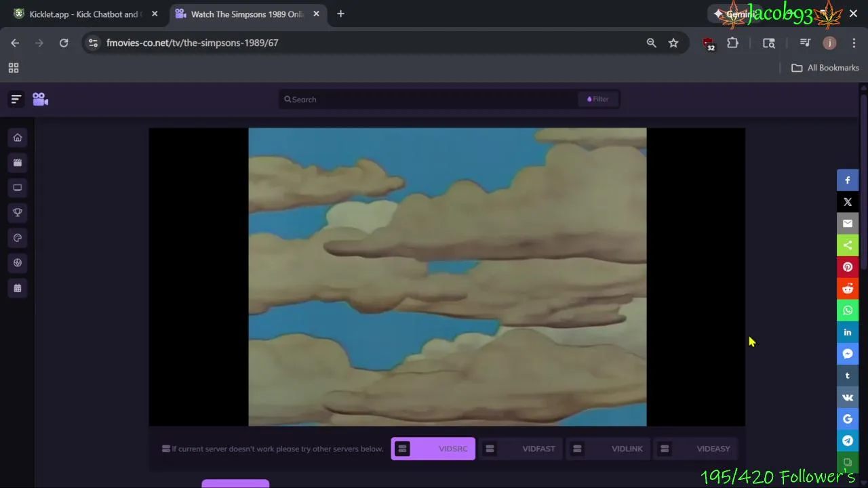Image resolution: width=868 pixels, height=488 pixels.
Task: Open the Chrome three-dot menu
Action: click(x=854, y=43)
